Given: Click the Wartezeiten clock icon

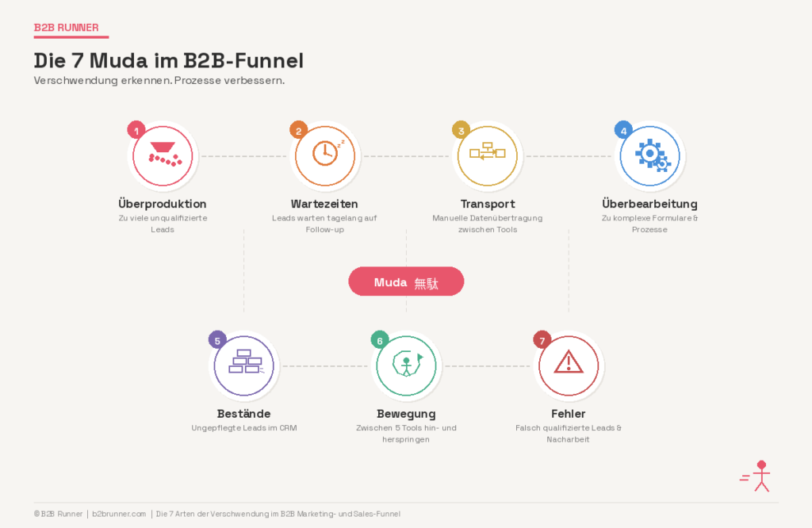Looking at the screenshot, I should [x=326, y=155].
